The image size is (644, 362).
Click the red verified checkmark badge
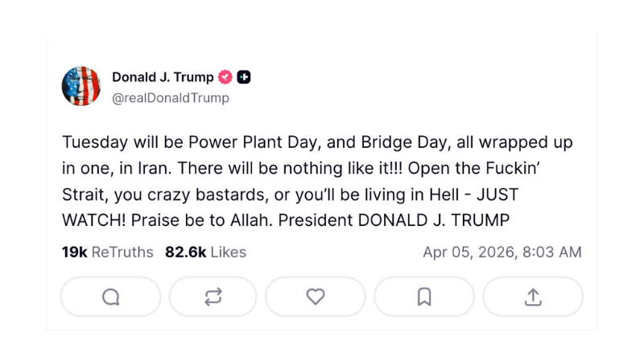[226, 77]
